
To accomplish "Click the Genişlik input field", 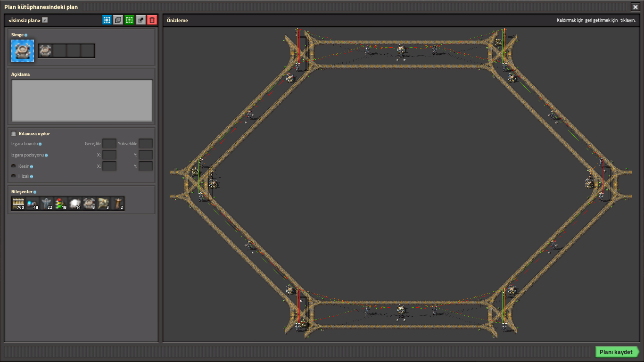I will tap(109, 143).
